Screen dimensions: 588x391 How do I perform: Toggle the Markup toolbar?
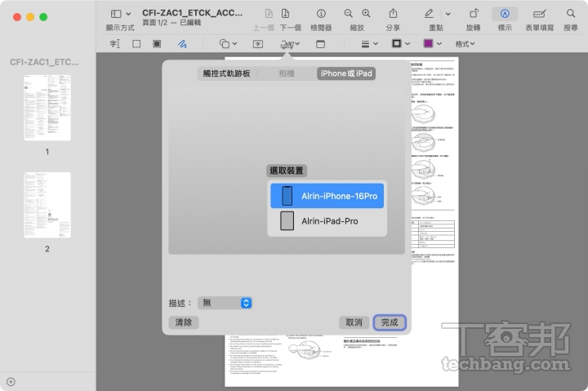505,14
